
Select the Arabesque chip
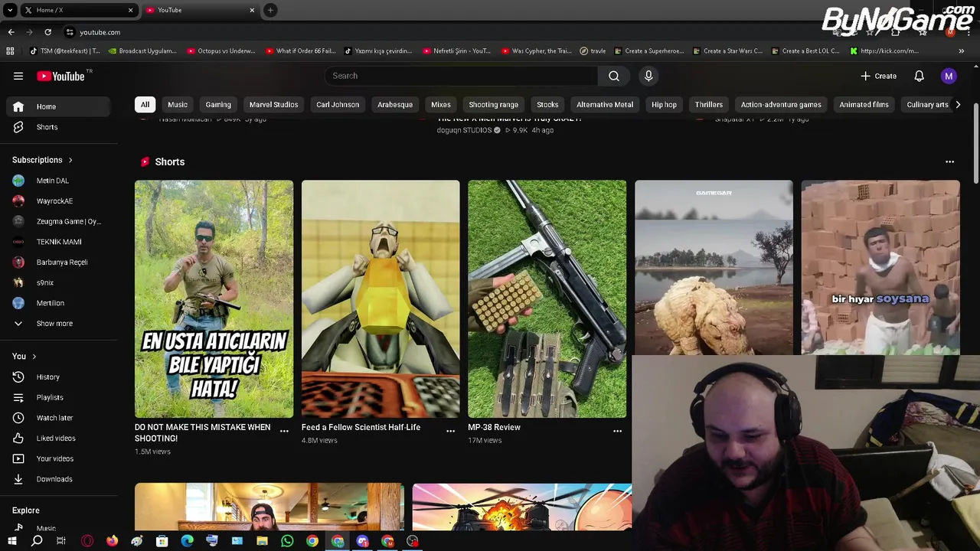395,105
